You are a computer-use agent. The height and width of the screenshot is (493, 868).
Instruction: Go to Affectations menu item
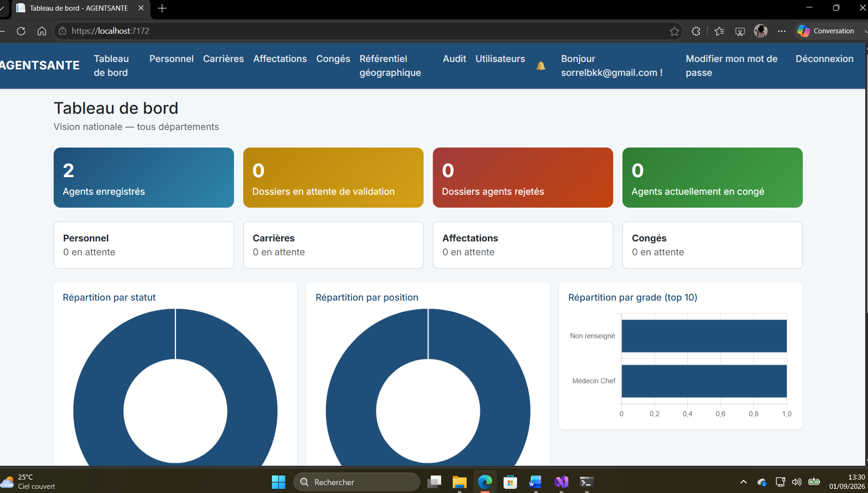click(280, 59)
